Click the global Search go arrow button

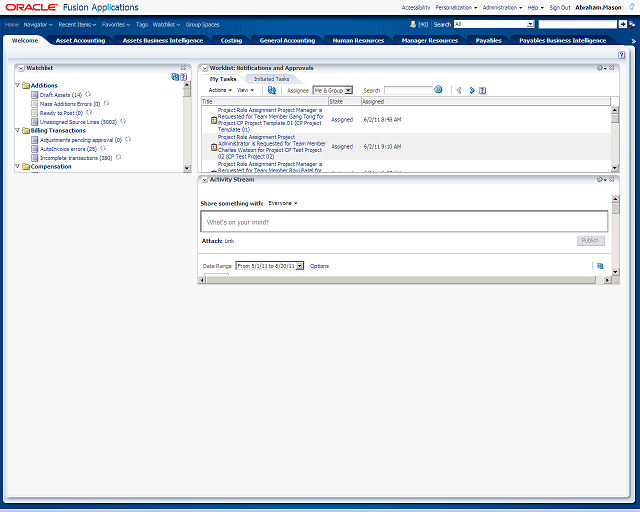point(623,23)
